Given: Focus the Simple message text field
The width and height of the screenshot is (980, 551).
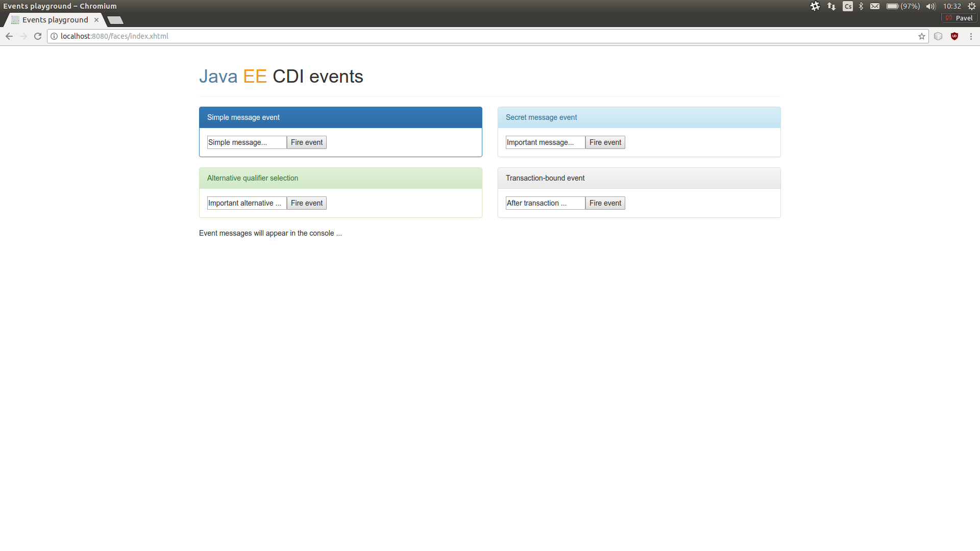Looking at the screenshot, I should [247, 142].
